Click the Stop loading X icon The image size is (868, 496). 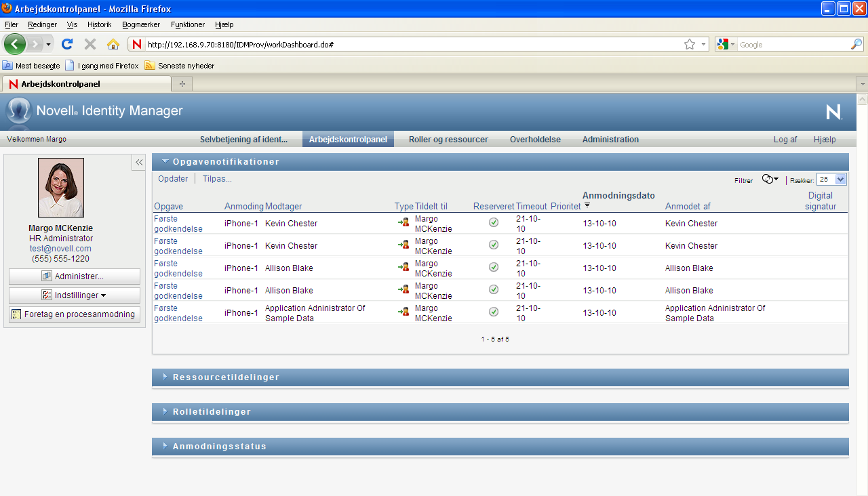point(90,44)
